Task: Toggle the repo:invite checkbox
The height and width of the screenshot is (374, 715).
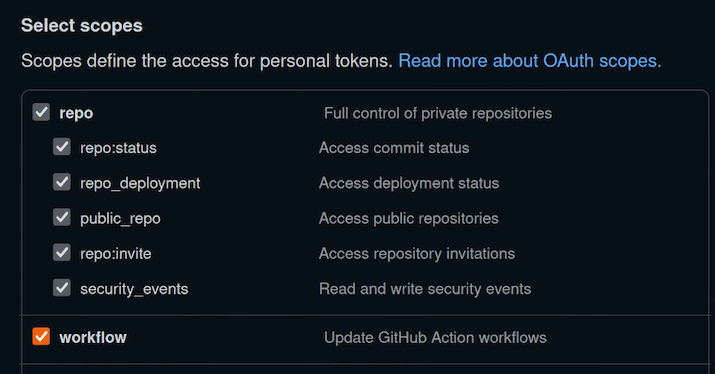Action: [x=62, y=253]
